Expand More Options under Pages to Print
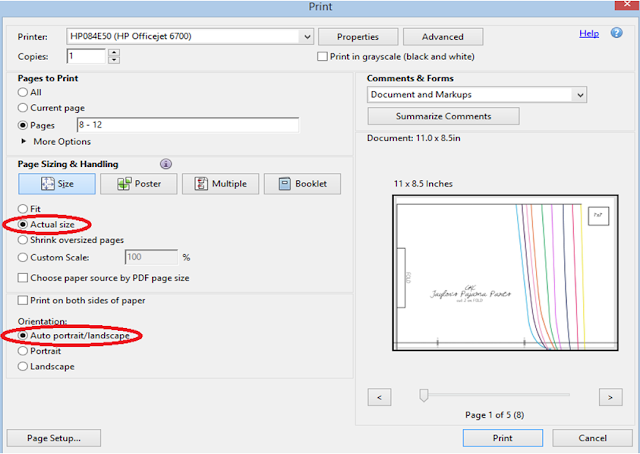 click(24, 141)
